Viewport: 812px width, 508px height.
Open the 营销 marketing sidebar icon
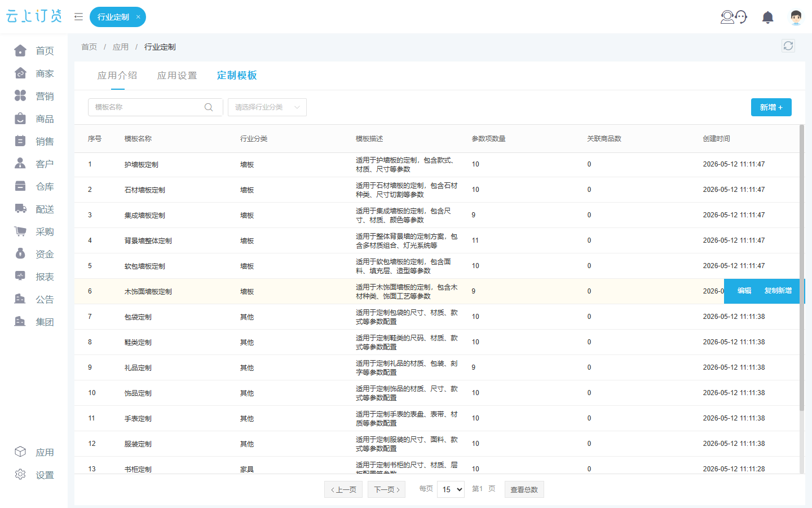click(x=20, y=96)
